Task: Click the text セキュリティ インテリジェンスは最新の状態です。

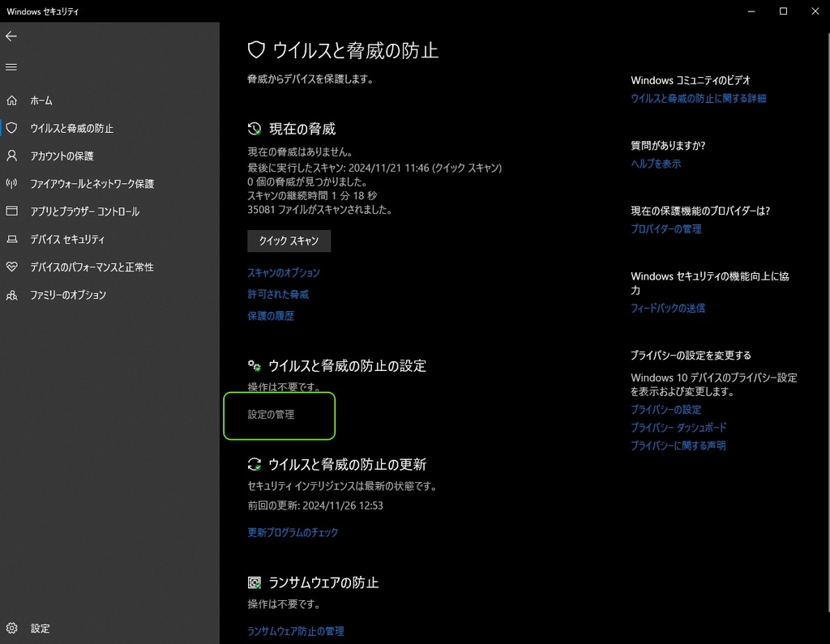Action: (x=343, y=486)
